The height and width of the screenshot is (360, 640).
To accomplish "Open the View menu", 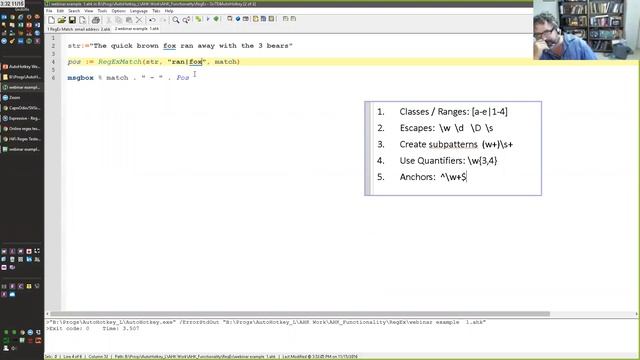I will pyautogui.click(x=89, y=11).
